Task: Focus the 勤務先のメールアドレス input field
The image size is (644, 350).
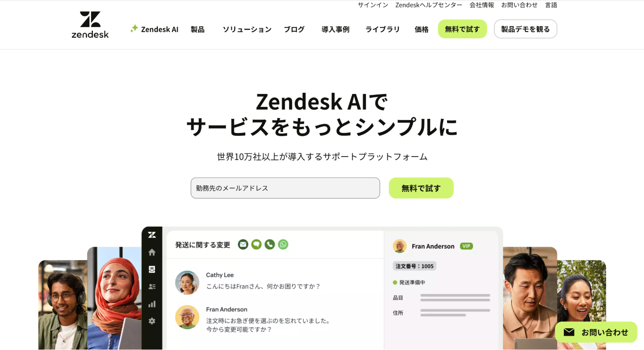Action: 285,188
